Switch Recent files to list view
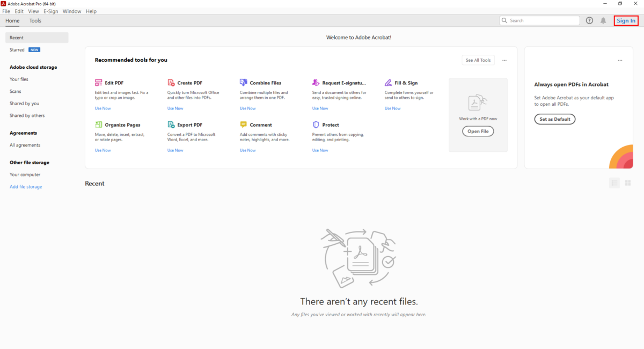Viewport: 644px width, 349px height. (x=614, y=183)
